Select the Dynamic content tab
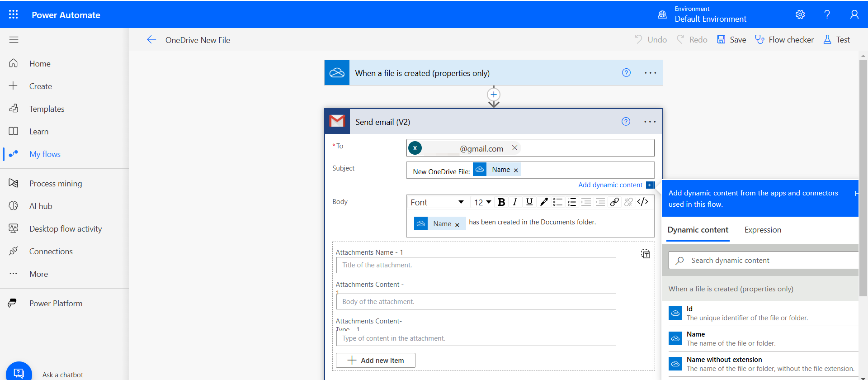The image size is (868, 380). [x=698, y=230]
